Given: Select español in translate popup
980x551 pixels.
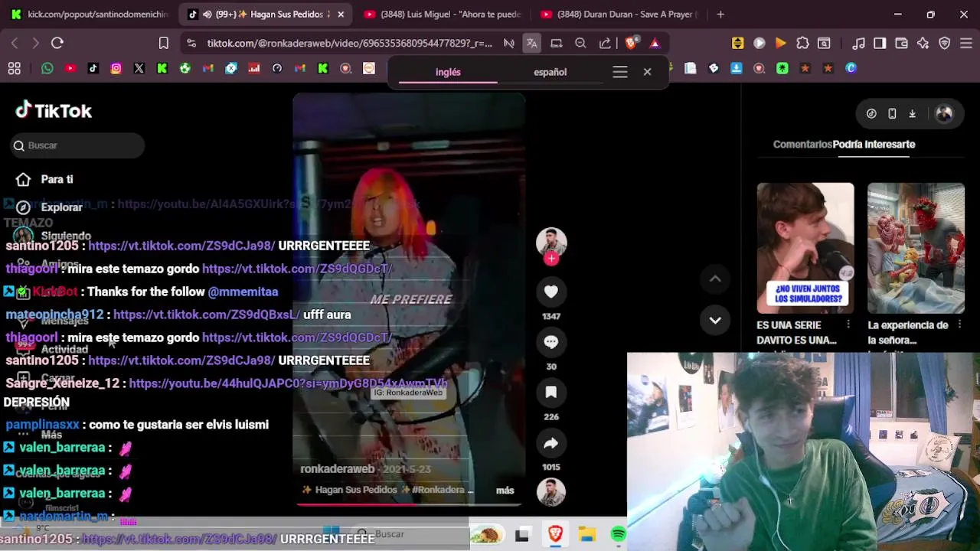Looking at the screenshot, I should point(550,72).
